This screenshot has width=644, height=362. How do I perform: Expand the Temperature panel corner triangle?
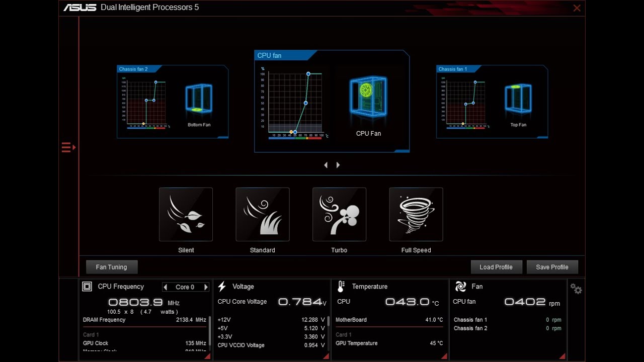click(444, 356)
